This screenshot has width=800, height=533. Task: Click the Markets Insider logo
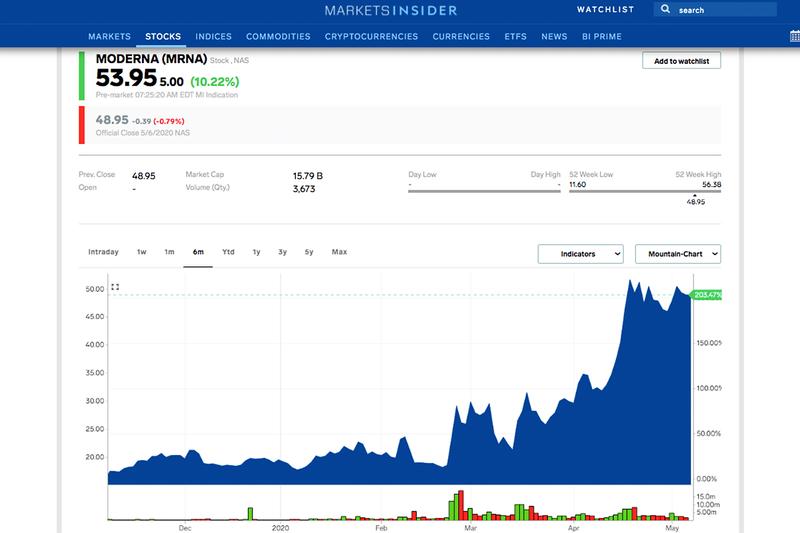pyautogui.click(x=391, y=10)
